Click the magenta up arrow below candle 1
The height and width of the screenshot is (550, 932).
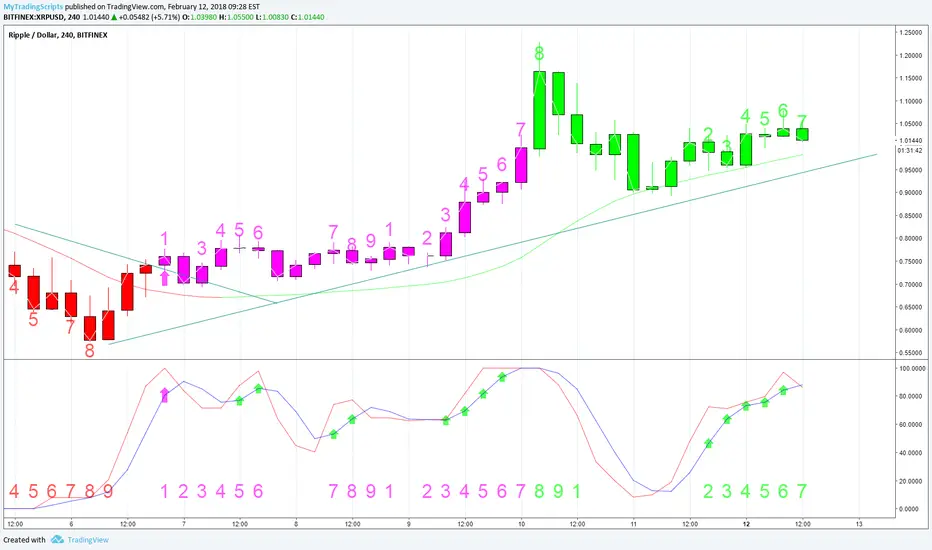(x=165, y=278)
